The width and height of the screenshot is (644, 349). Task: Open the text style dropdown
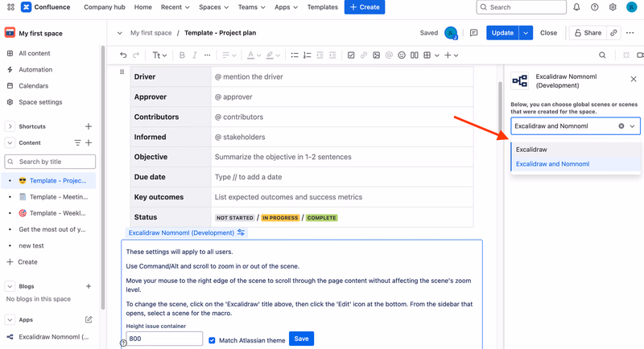(x=159, y=55)
